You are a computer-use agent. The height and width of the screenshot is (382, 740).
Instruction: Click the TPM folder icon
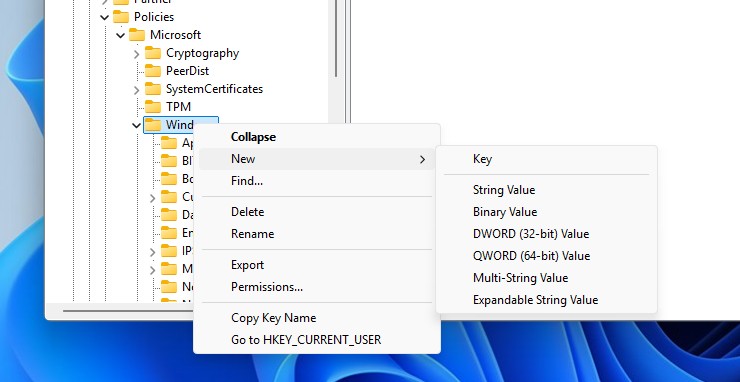click(x=153, y=107)
